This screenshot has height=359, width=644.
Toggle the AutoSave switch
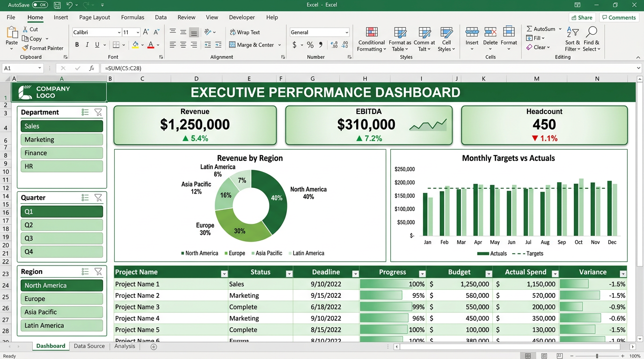[x=40, y=5]
